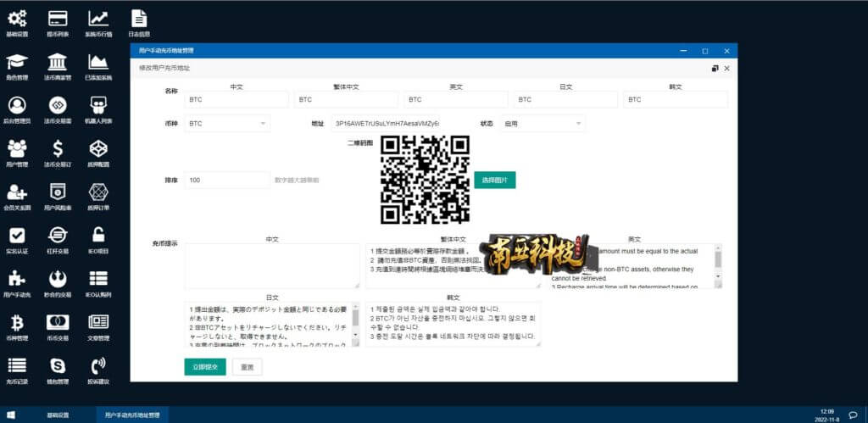Viewport: 868px width, 423px height.
Task: Open the IEO项目 unlocked padlock icon
Action: [98, 235]
